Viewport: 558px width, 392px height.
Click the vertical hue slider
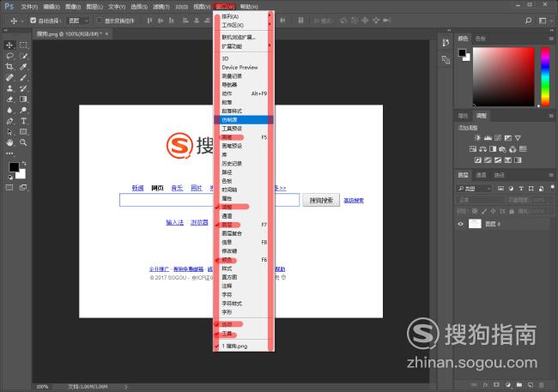click(545, 76)
